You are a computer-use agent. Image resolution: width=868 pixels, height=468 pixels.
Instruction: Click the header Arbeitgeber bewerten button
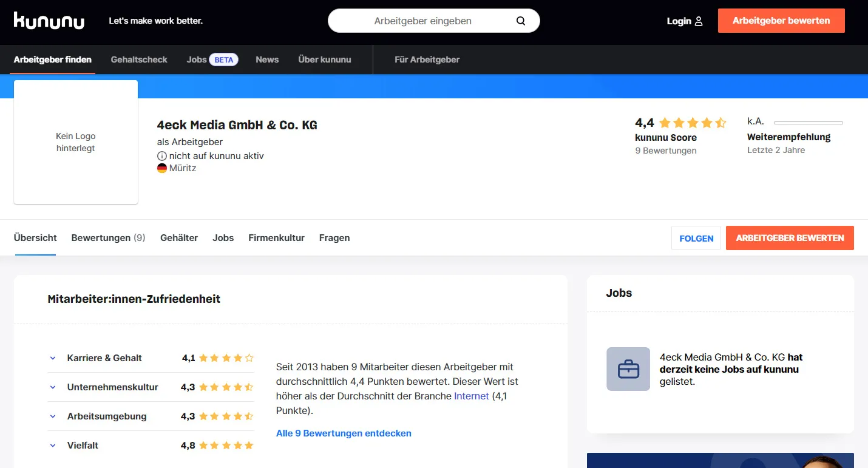781,21
